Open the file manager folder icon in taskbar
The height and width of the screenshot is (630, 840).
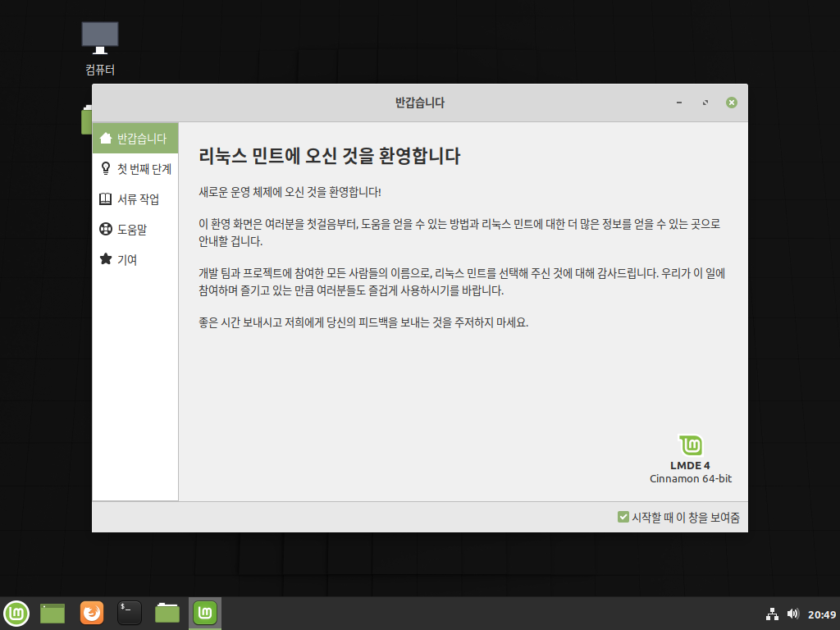point(167,613)
